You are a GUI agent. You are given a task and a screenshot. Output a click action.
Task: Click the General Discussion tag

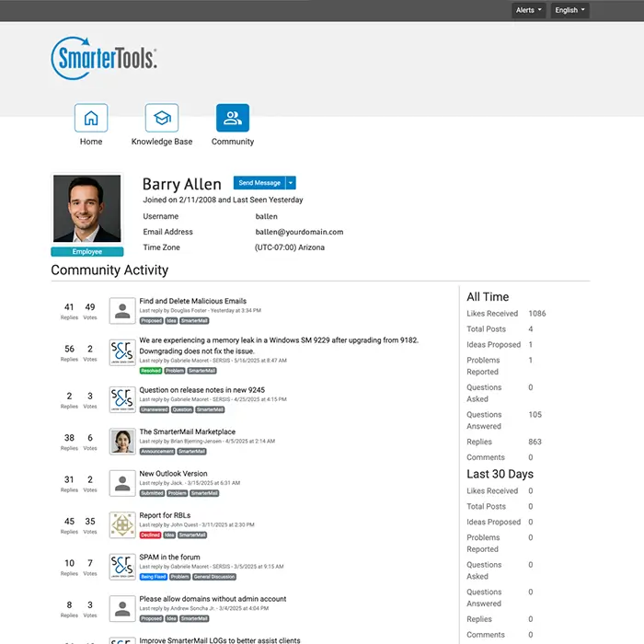tap(214, 577)
